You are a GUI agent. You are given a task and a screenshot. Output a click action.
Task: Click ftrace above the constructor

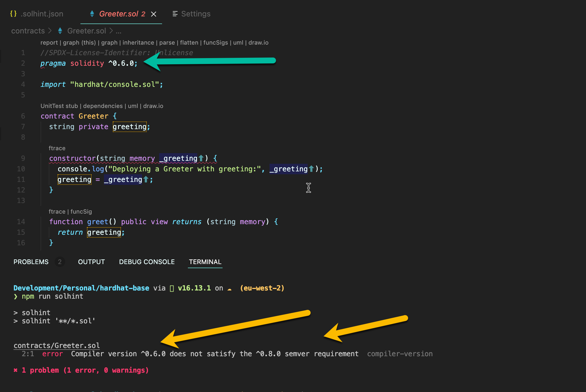pos(57,148)
